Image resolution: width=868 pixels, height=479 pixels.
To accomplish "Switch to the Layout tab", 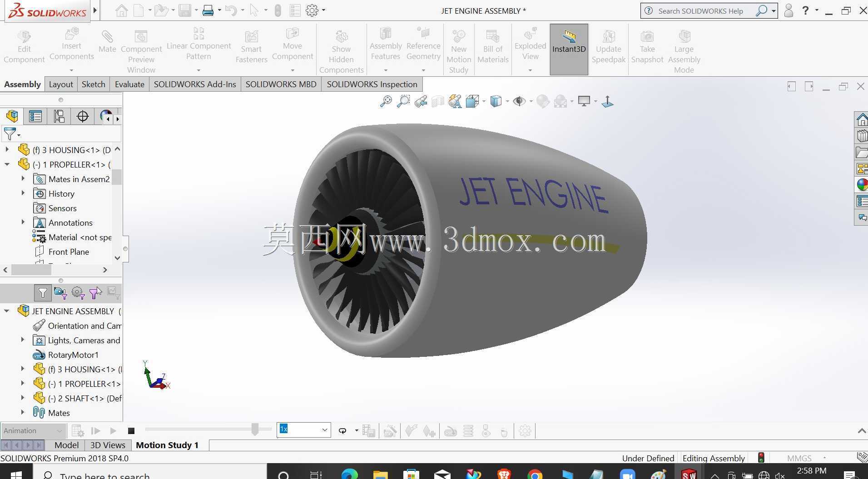I will pyautogui.click(x=61, y=84).
